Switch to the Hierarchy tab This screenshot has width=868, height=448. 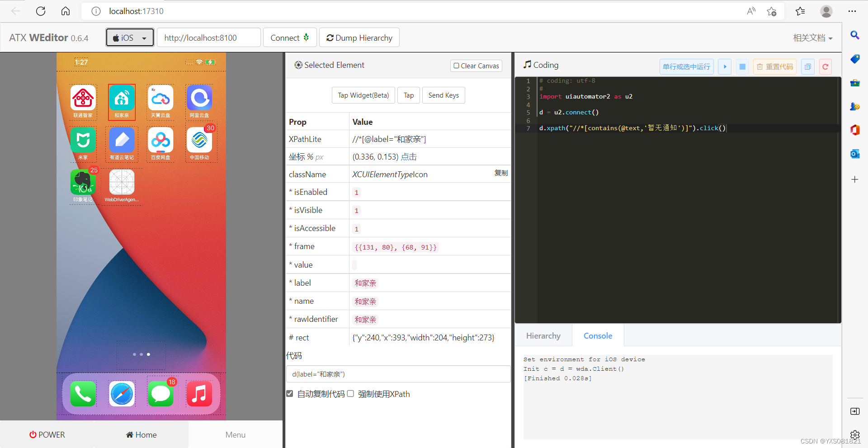[543, 335]
